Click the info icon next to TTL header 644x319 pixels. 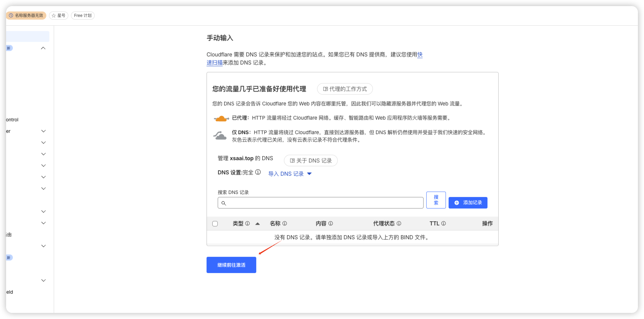(444, 223)
